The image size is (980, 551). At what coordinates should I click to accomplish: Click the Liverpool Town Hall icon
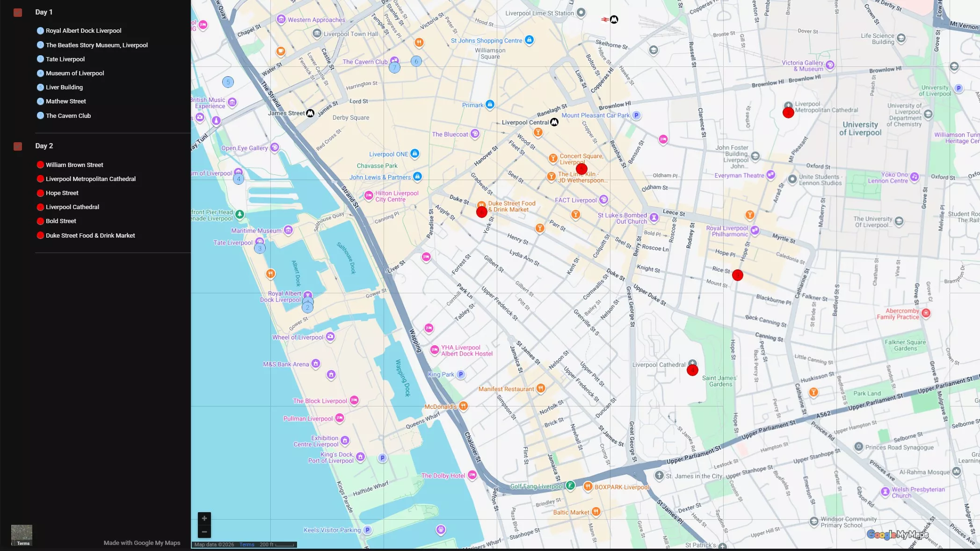317,34
